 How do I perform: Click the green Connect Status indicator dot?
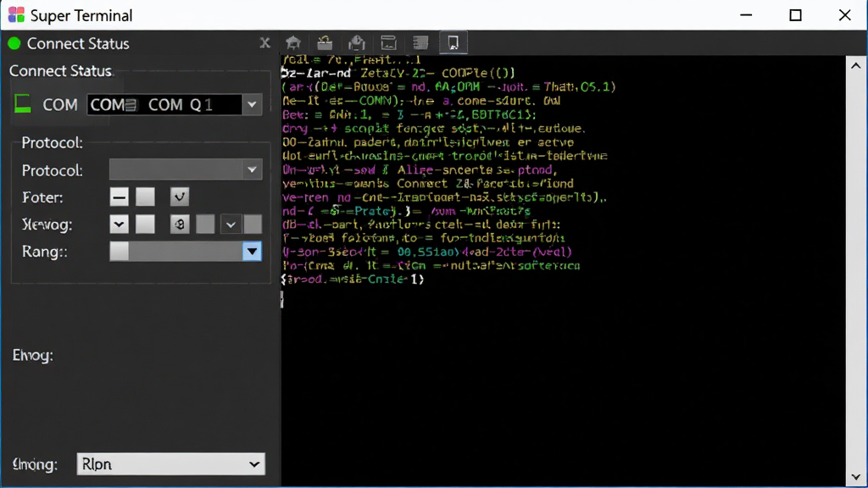[14, 43]
